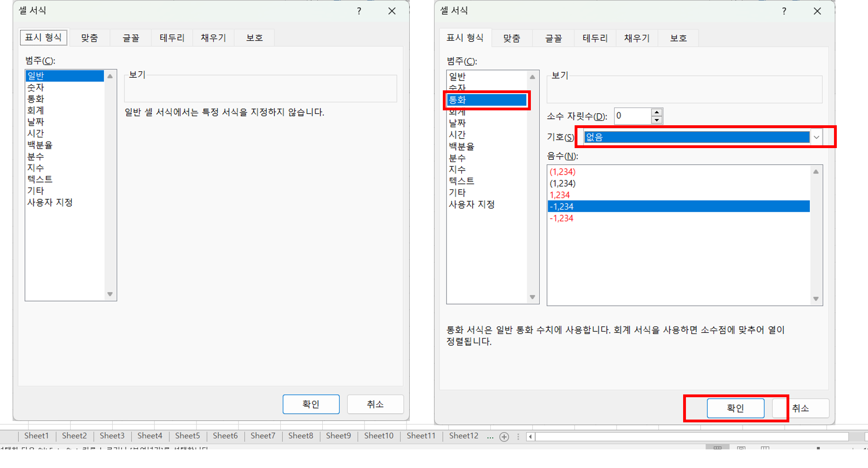Image resolution: width=868 pixels, height=468 pixels.
Task: Decrease decimal places with down spinner
Action: pyautogui.click(x=657, y=120)
